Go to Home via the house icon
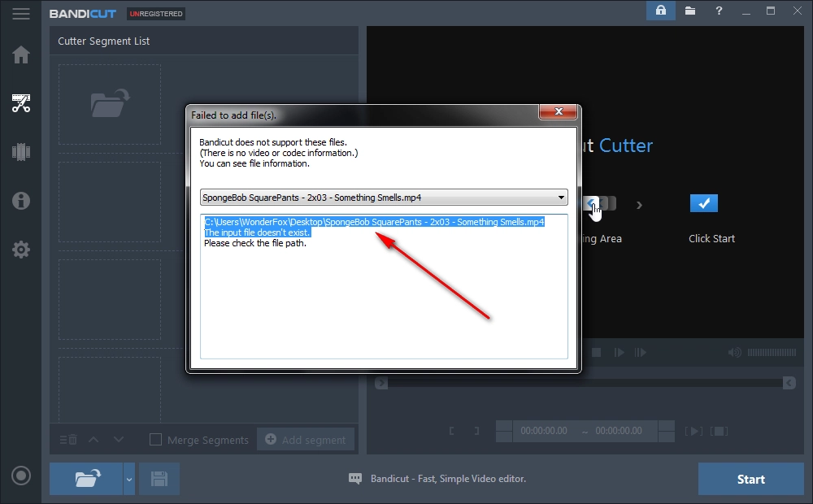813x504 pixels. 21,54
